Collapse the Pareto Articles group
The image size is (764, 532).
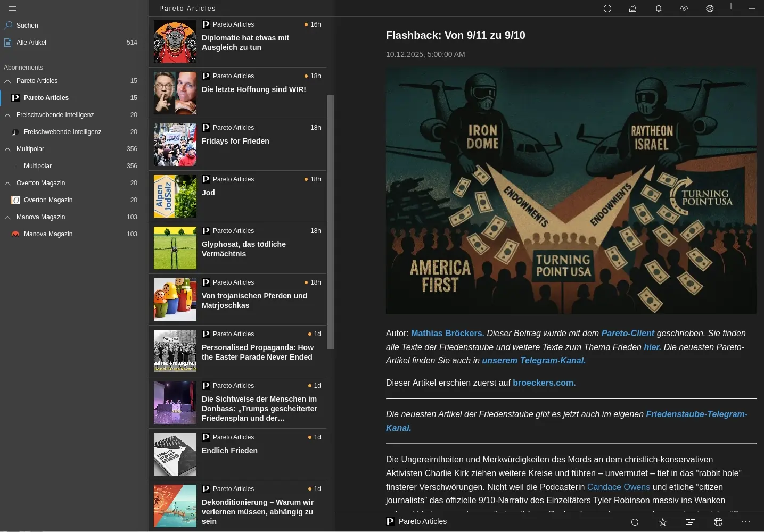click(7, 81)
